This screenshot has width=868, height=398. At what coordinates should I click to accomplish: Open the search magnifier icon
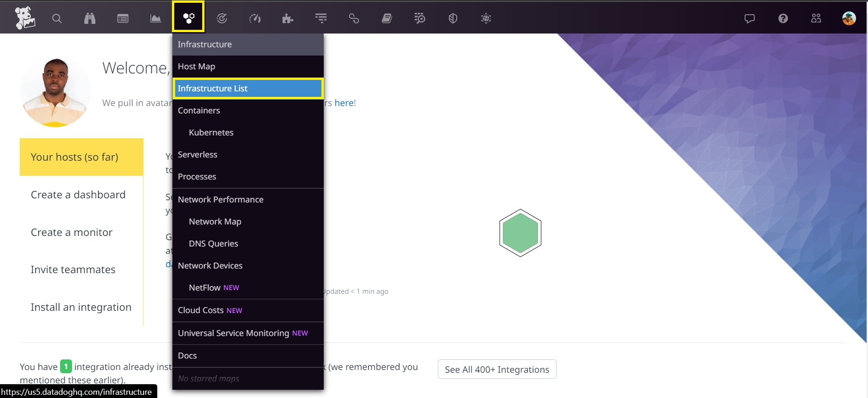coord(57,18)
